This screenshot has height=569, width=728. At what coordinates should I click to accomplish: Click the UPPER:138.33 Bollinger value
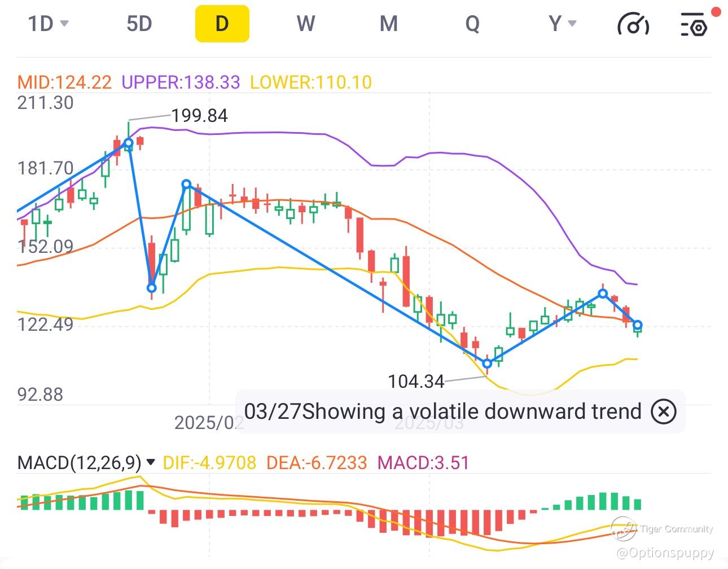tap(181, 82)
